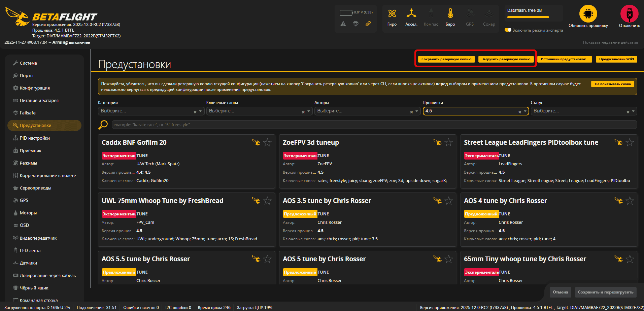Favorite the AOS 4 tune by Chris Rosser
Screen dimensions: 644x311
(630, 201)
